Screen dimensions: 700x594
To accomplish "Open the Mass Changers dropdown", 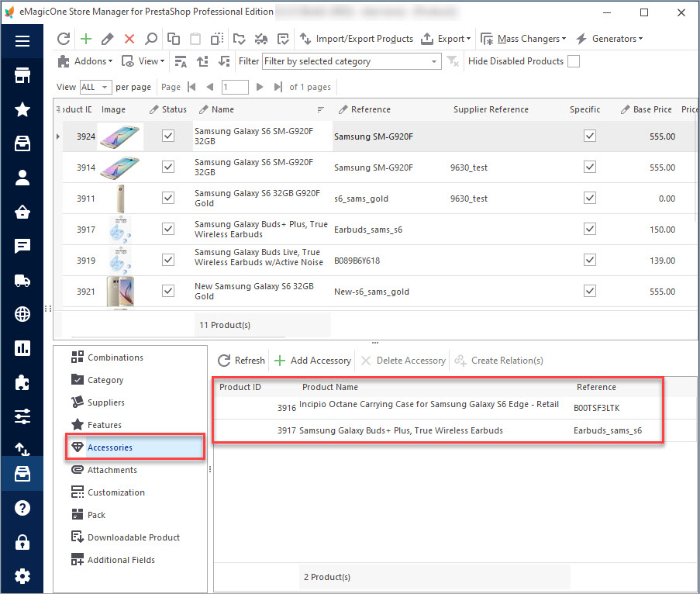I will point(523,39).
